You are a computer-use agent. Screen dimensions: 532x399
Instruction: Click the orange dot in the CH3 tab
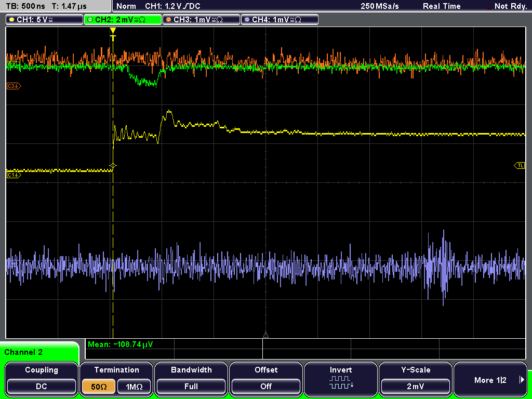[168, 20]
